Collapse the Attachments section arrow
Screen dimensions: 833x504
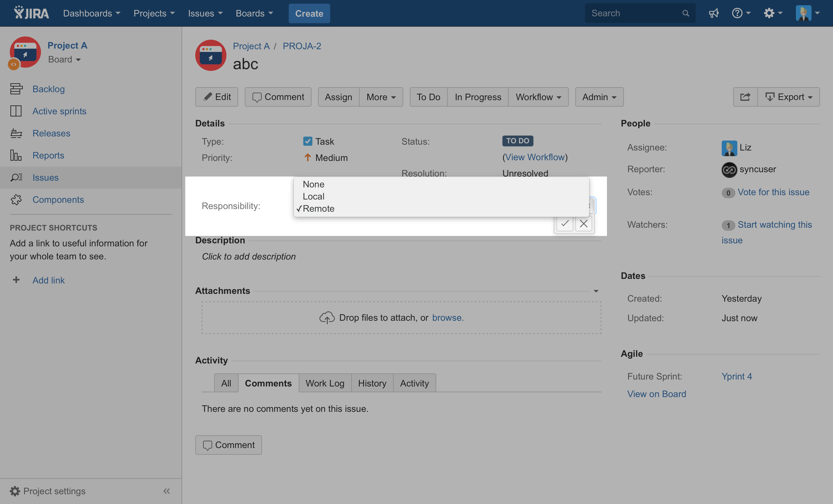596,291
